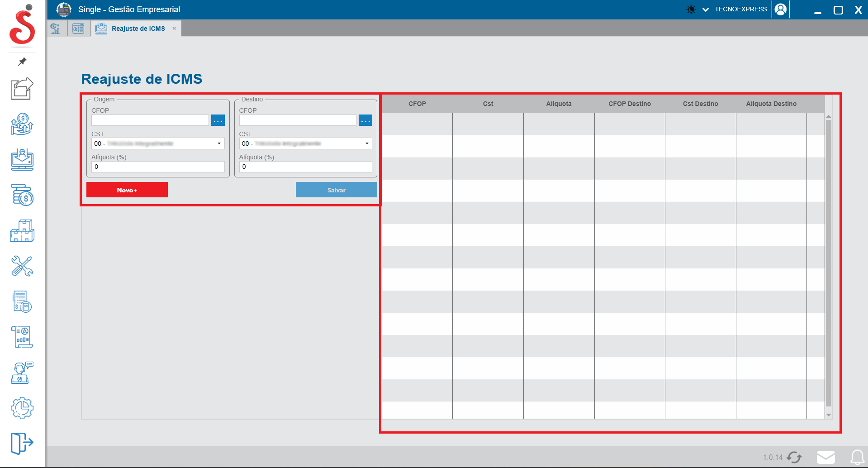The image size is (868, 468).
Task: Open the envelope messages icon
Action: click(x=825, y=457)
